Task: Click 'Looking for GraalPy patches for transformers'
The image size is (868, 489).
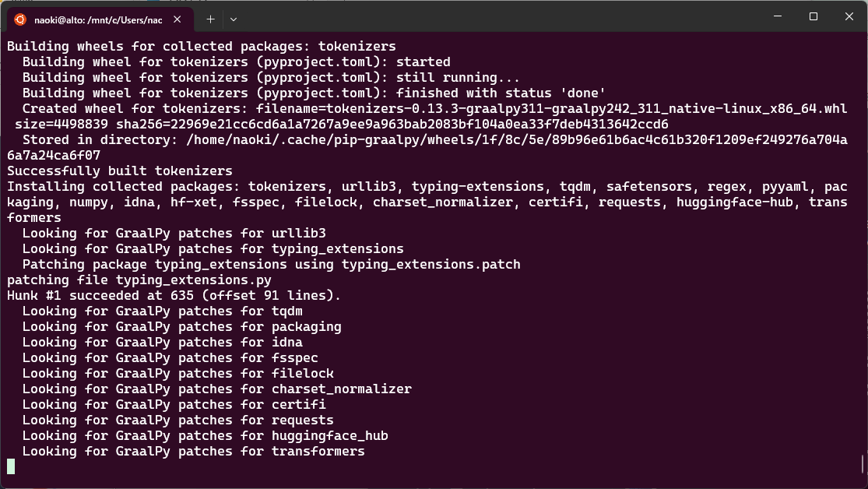Action: (x=194, y=451)
